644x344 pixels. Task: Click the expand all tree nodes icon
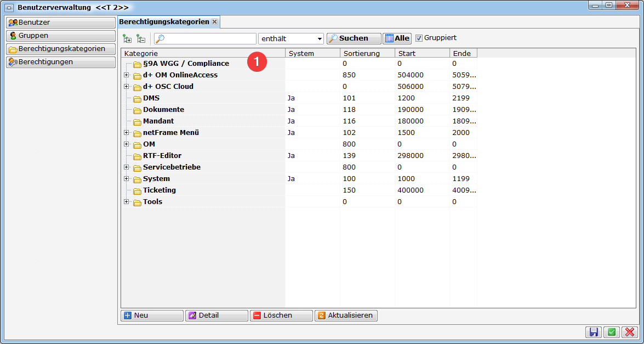click(127, 38)
